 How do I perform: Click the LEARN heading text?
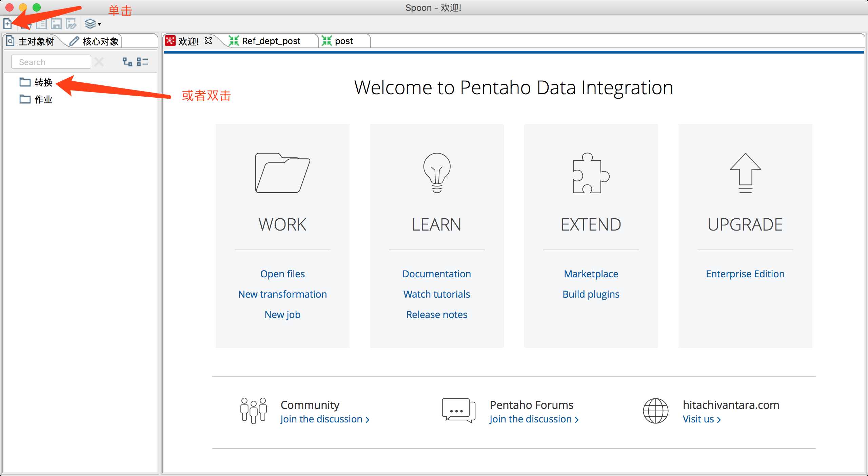click(x=437, y=224)
